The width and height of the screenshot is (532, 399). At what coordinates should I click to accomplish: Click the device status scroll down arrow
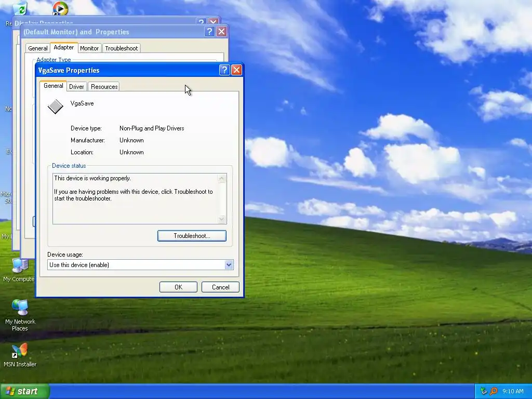coord(221,219)
